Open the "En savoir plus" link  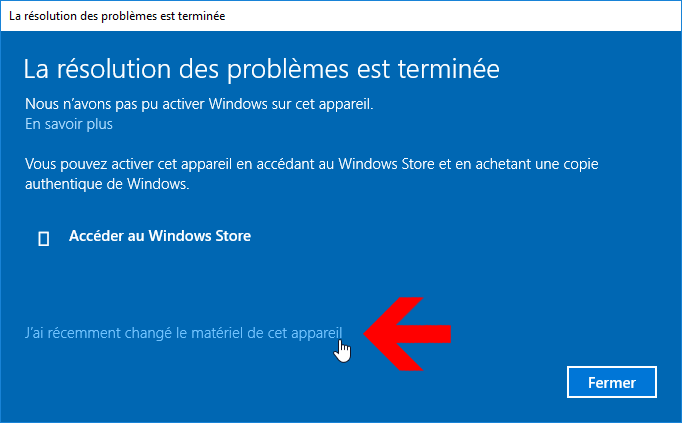69,124
